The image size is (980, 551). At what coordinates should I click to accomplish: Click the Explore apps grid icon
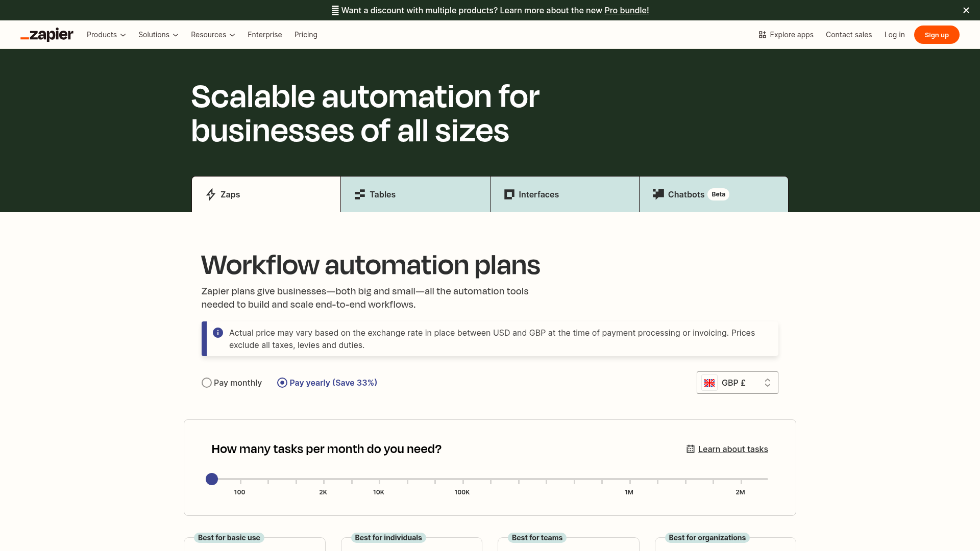pos(762,34)
